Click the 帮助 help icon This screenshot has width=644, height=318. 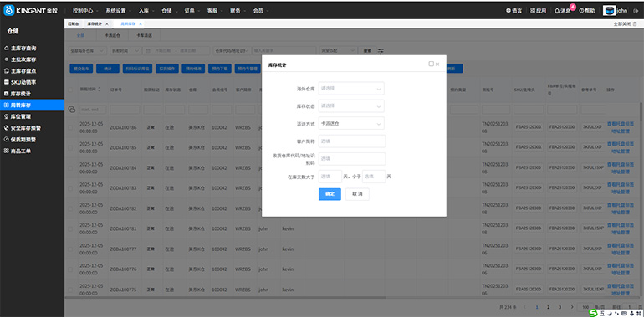pos(581,11)
